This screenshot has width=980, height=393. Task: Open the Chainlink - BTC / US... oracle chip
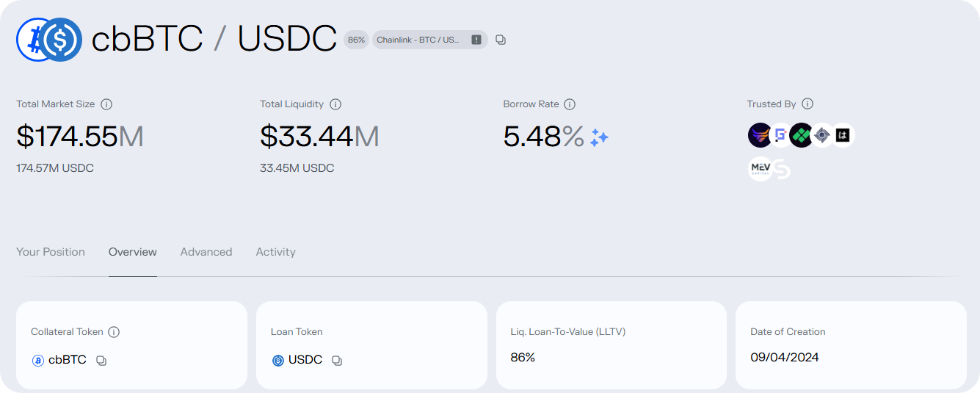point(429,40)
